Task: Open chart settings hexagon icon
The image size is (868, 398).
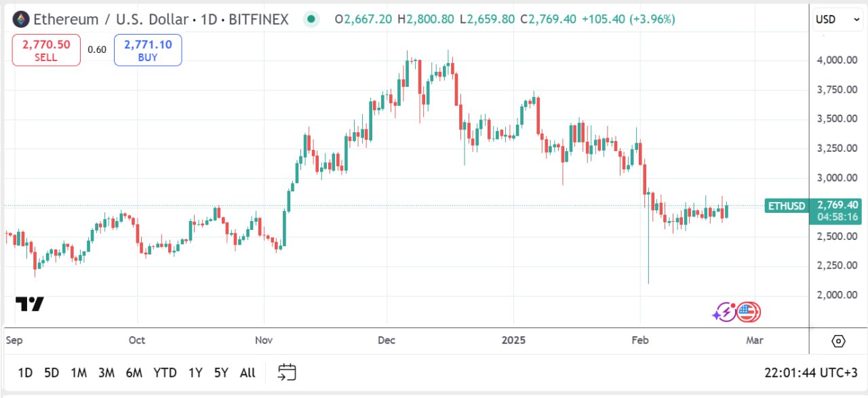Action: (838, 340)
